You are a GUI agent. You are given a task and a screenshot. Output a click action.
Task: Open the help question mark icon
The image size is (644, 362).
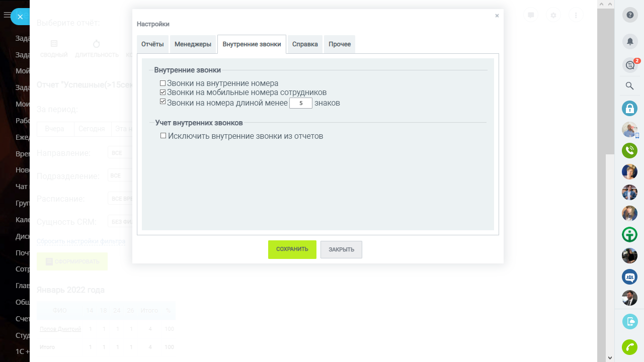629,15
